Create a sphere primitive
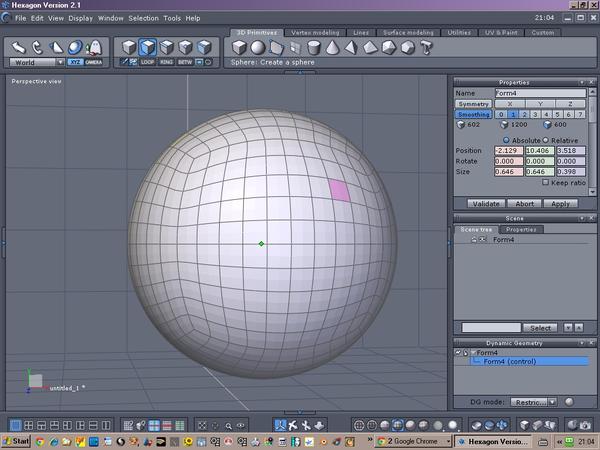The image size is (600, 450). tap(258, 48)
